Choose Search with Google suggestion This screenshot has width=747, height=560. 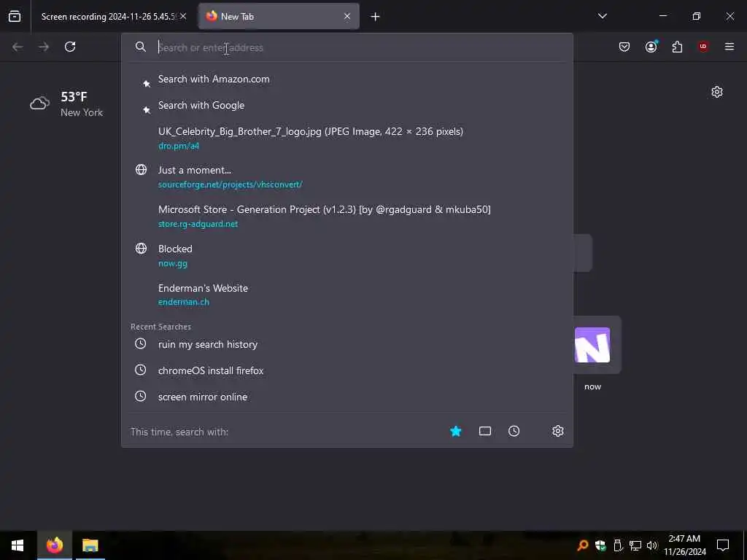tap(347, 105)
